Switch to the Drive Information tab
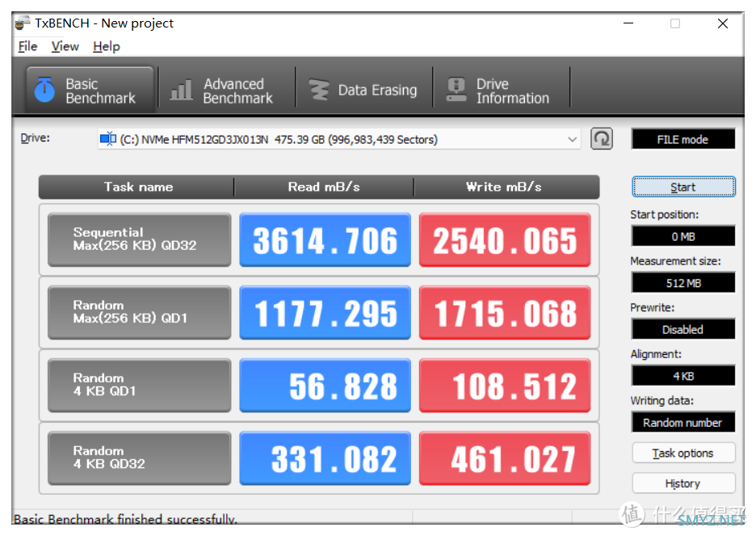The width and height of the screenshot is (756, 536). [x=502, y=91]
